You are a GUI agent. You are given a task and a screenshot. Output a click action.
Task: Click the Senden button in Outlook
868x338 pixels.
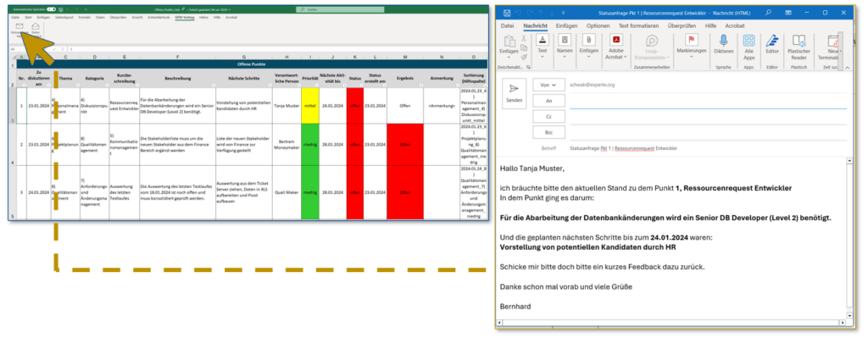[x=515, y=93]
